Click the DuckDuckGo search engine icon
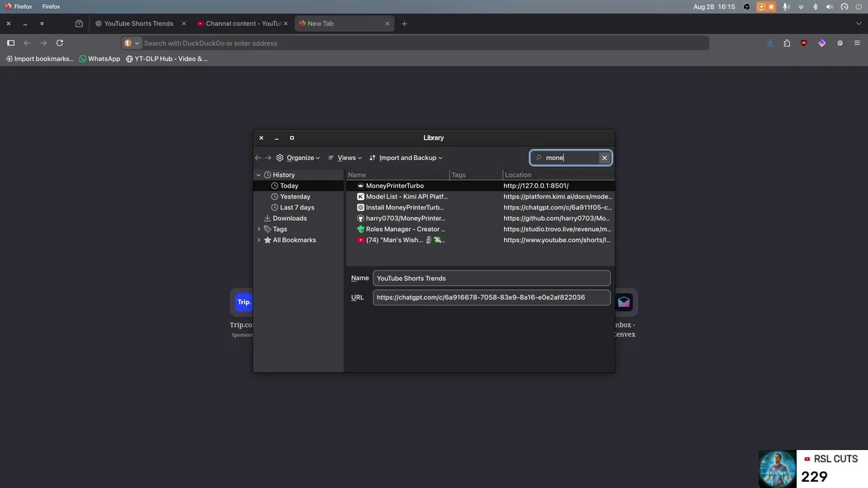The height and width of the screenshot is (488, 868). (127, 43)
